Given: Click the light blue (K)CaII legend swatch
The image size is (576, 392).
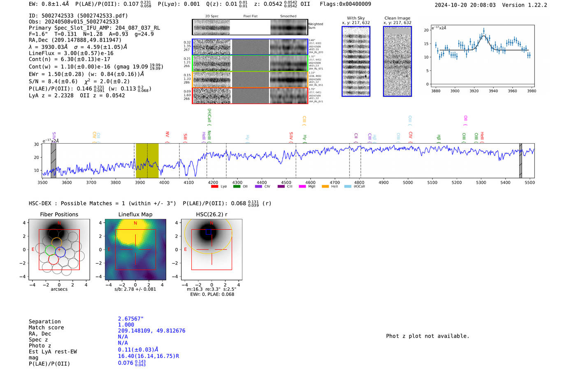Looking at the screenshot, I should point(348,187).
